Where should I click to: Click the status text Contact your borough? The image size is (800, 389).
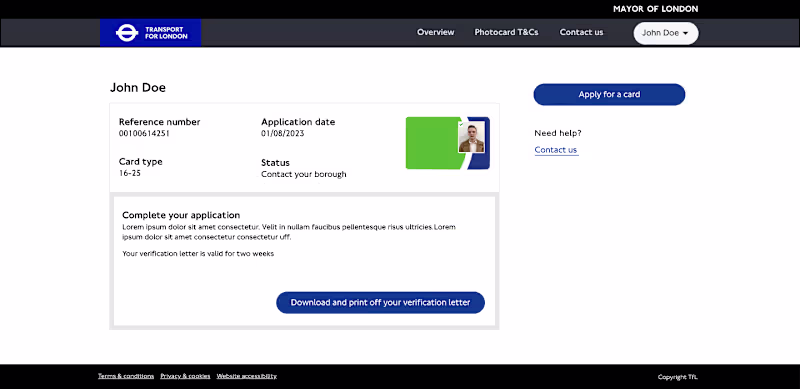[x=304, y=174]
